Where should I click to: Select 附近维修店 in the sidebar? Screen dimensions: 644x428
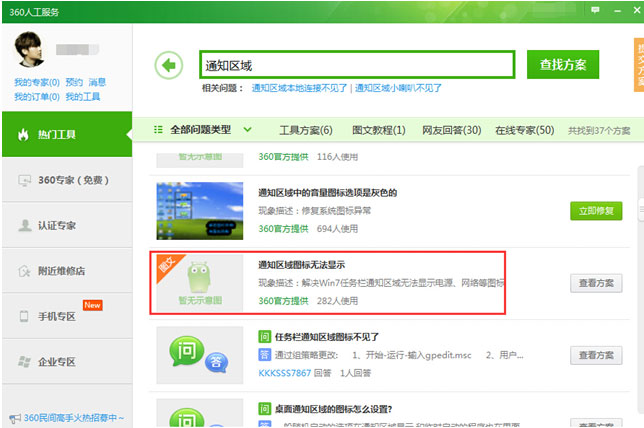[67, 271]
